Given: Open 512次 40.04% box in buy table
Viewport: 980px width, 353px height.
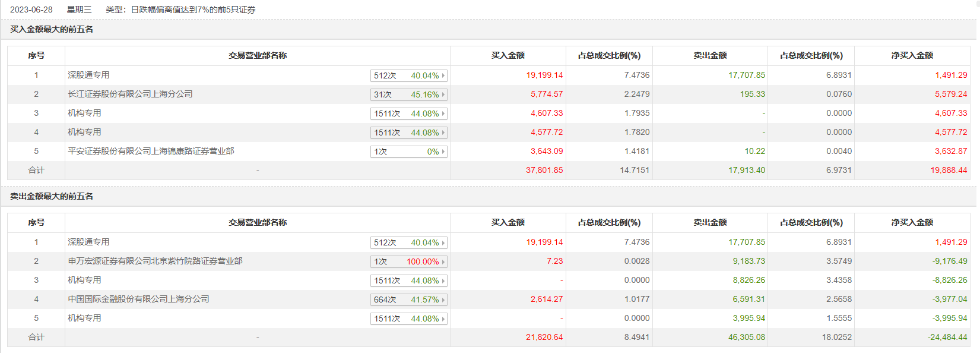Looking at the screenshot, I should point(408,75).
